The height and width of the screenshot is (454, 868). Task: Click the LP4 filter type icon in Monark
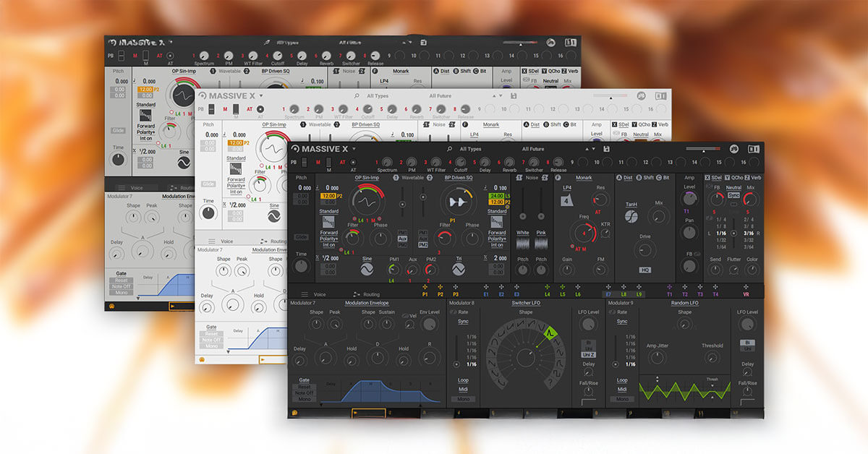[x=567, y=200]
